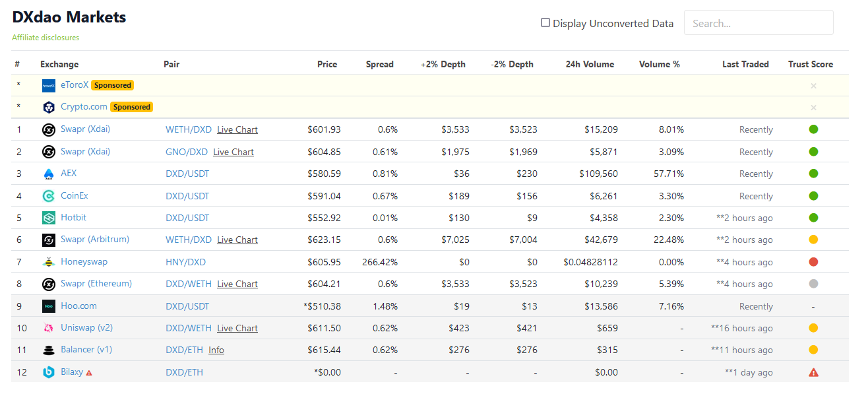Click the Bilaxy warning triangle trust icon

(x=813, y=372)
